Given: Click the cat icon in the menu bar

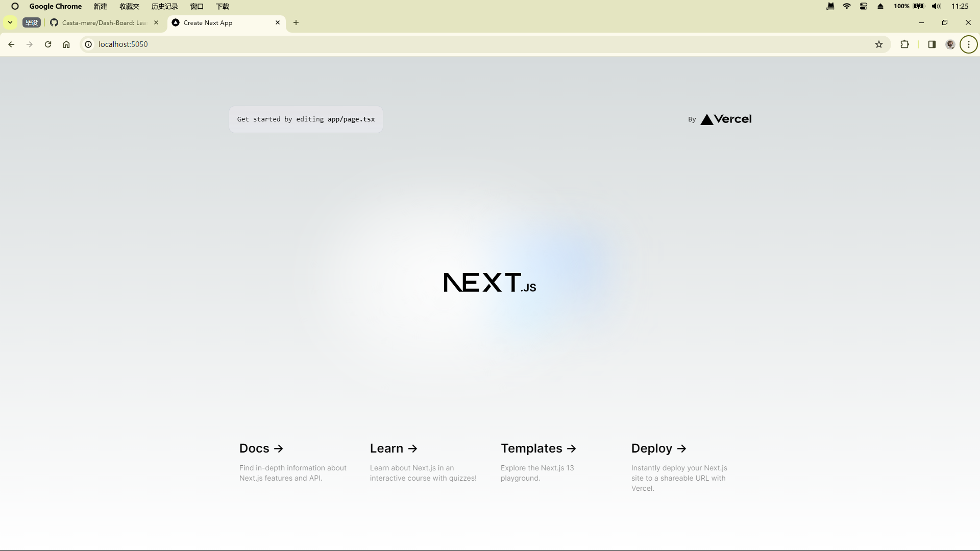Looking at the screenshot, I should click(830, 6).
